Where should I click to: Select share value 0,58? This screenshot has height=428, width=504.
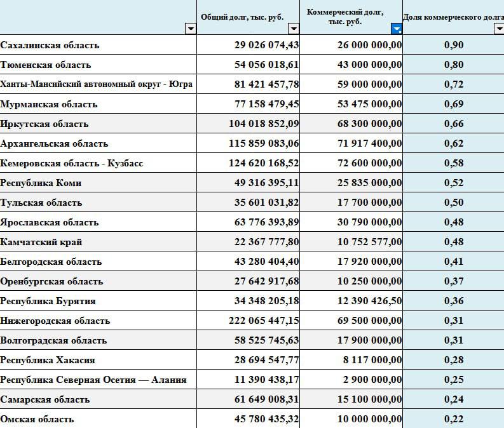click(453, 163)
